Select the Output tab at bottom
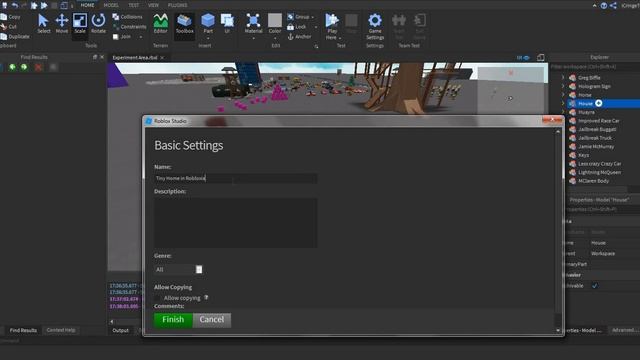 pyautogui.click(x=120, y=330)
